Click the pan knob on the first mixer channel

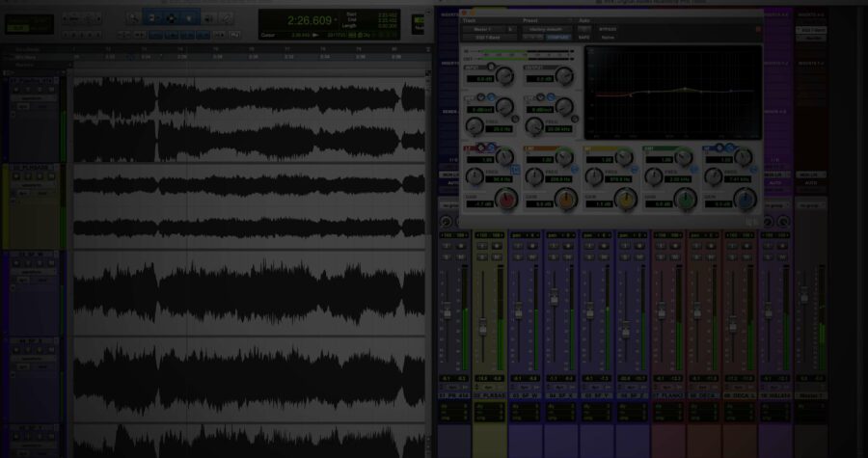coord(447,223)
